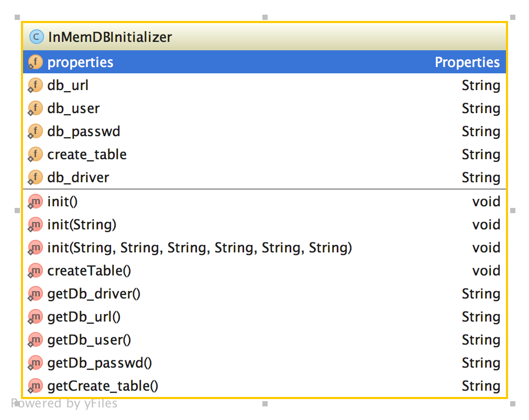The width and height of the screenshot is (529, 420).
Task: Select the db_passwd field name
Action: [x=84, y=131]
